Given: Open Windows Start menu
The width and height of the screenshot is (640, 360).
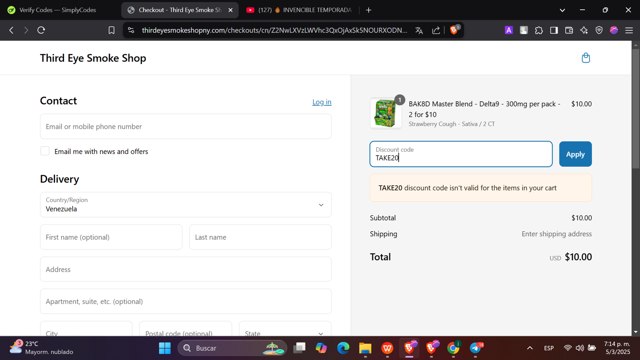Looking at the screenshot, I should (165, 348).
